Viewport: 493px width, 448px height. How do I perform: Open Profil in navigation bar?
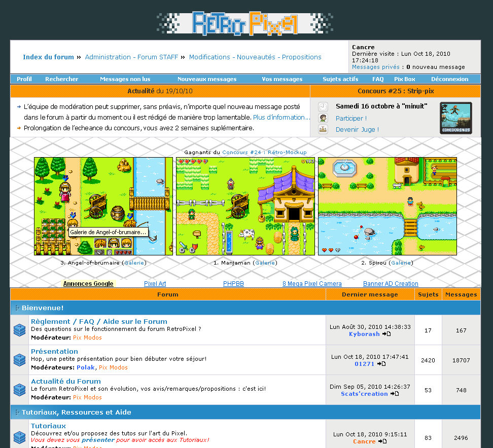24,79
